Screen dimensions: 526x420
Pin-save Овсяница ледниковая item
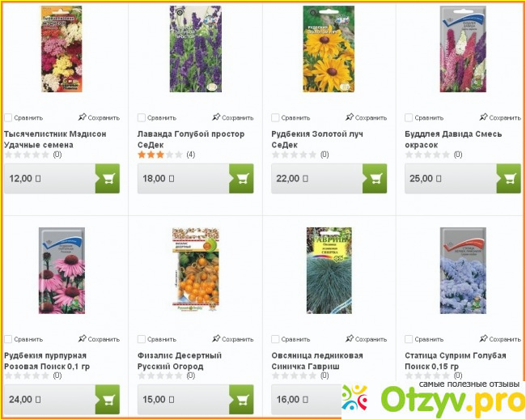tap(366, 339)
